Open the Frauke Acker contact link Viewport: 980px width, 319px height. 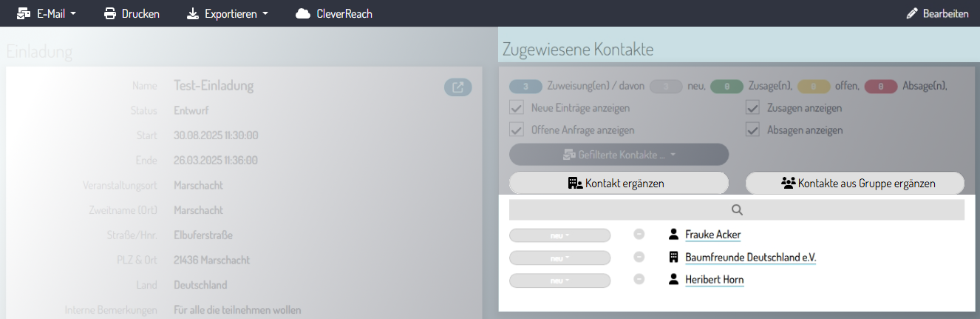click(712, 235)
